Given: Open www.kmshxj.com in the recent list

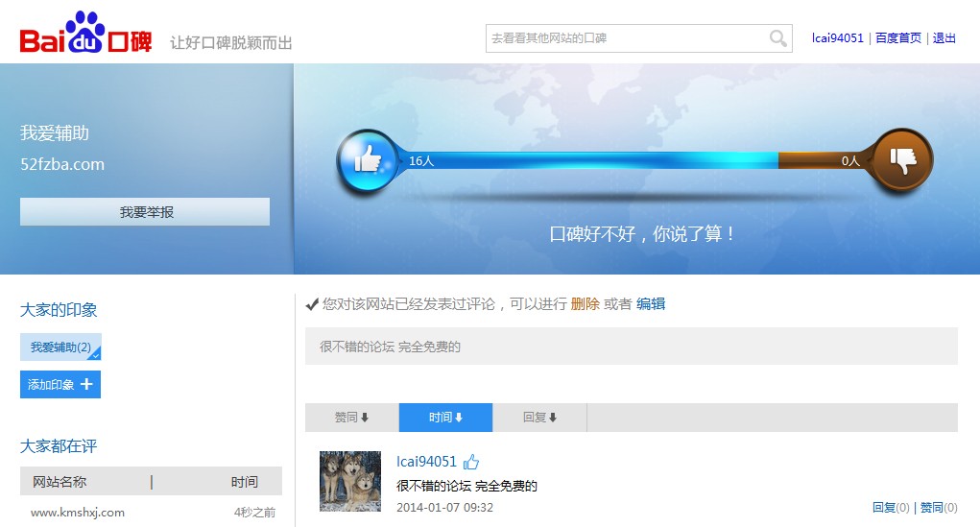Looking at the screenshot, I should pyautogui.click(x=78, y=513).
